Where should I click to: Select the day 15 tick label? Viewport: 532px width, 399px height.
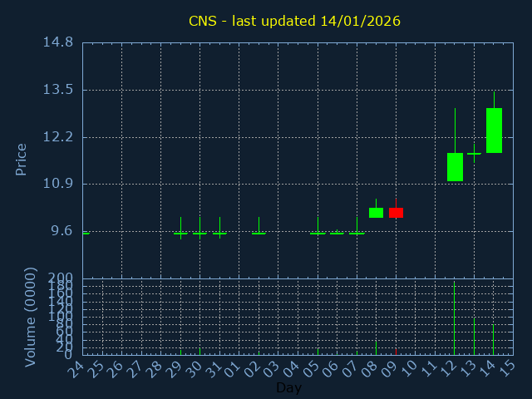tap(507, 370)
